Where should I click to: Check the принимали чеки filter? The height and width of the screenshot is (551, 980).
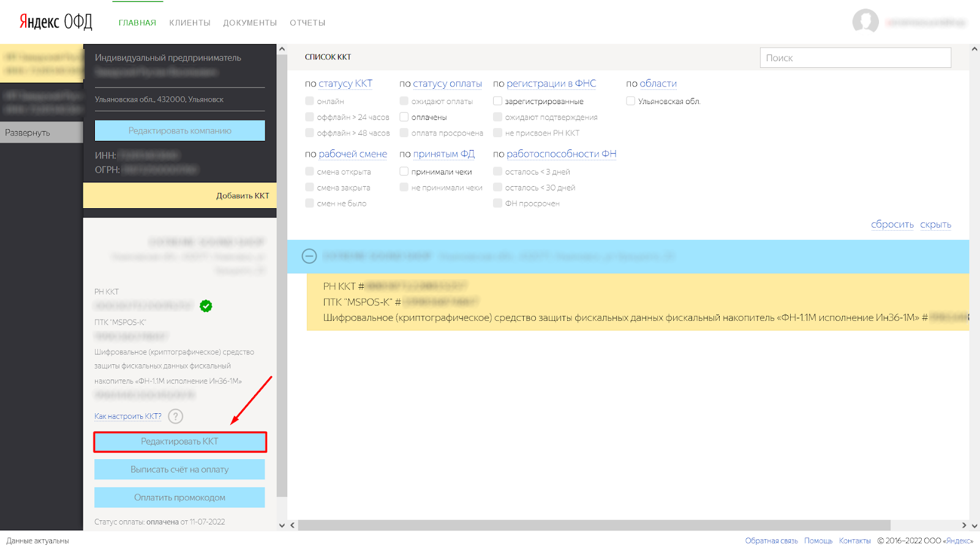click(x=404, y=171)
